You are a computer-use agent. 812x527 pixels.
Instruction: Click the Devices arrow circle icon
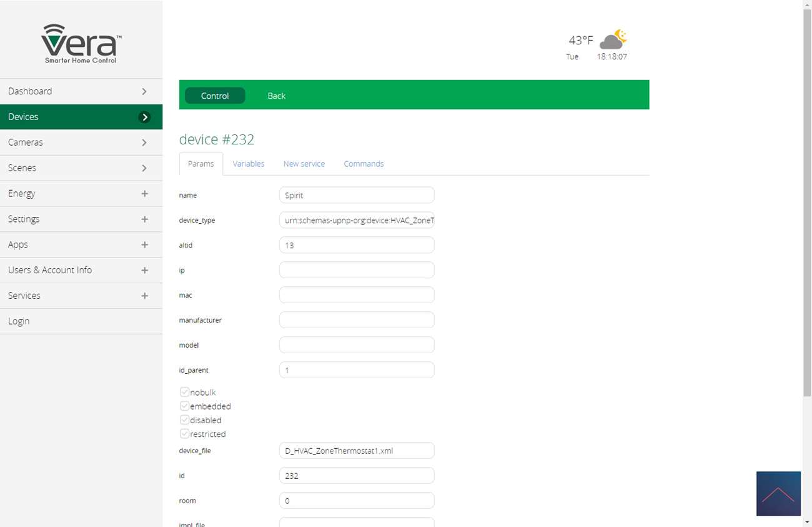[144, 117]
